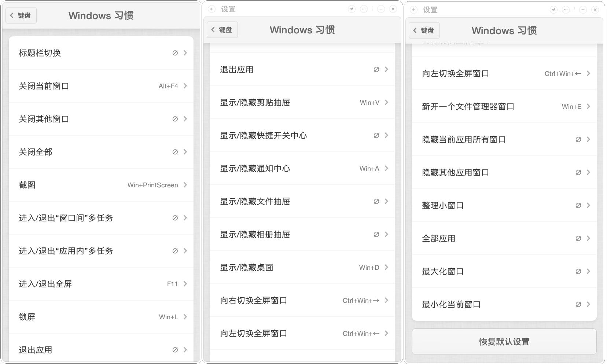The image size is (607, 364).
Task: Open the 锁屏 Win+L shortcut settings
Action: coord(101,317)
